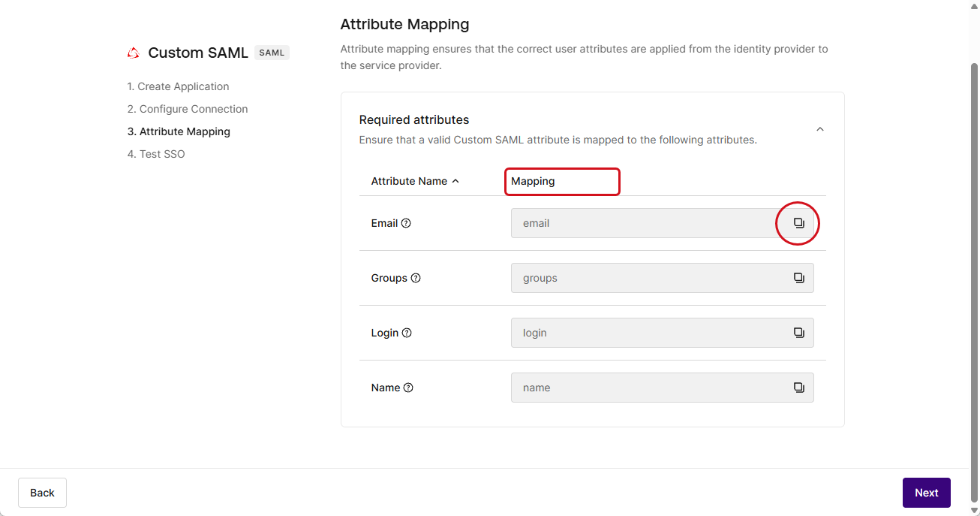Collapse the Required attributes section
980x516 pixels.
(x=820, y=129)
